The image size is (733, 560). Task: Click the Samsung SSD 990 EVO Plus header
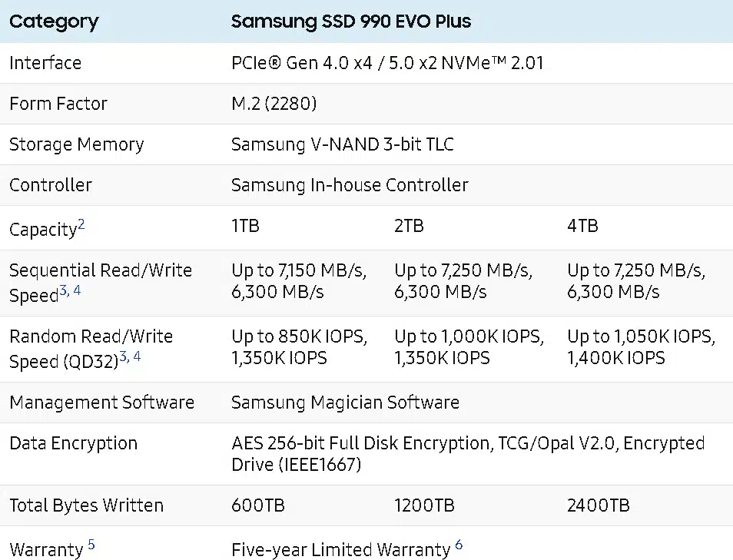(351, 22)
